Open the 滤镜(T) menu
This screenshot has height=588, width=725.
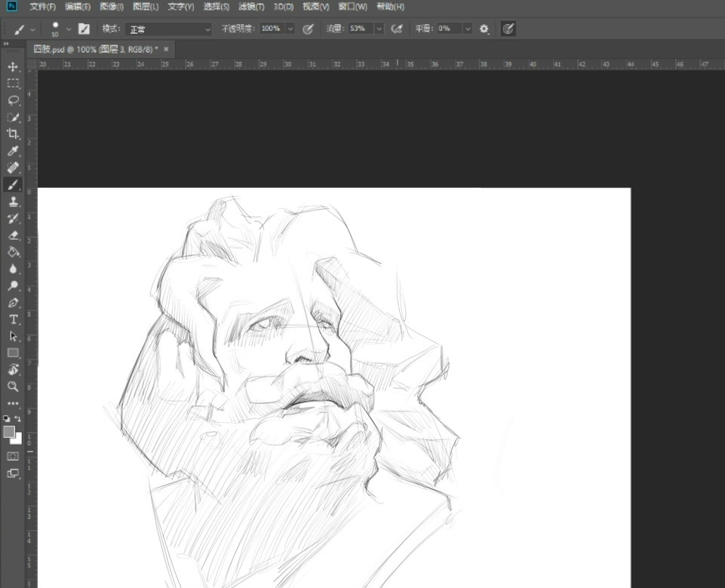point(251,7)
